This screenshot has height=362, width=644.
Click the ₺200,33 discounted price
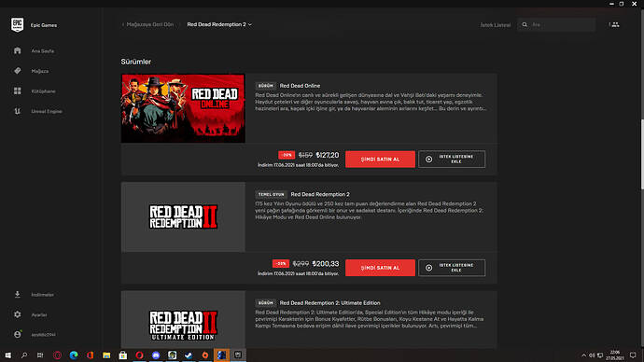click(326, 263)
